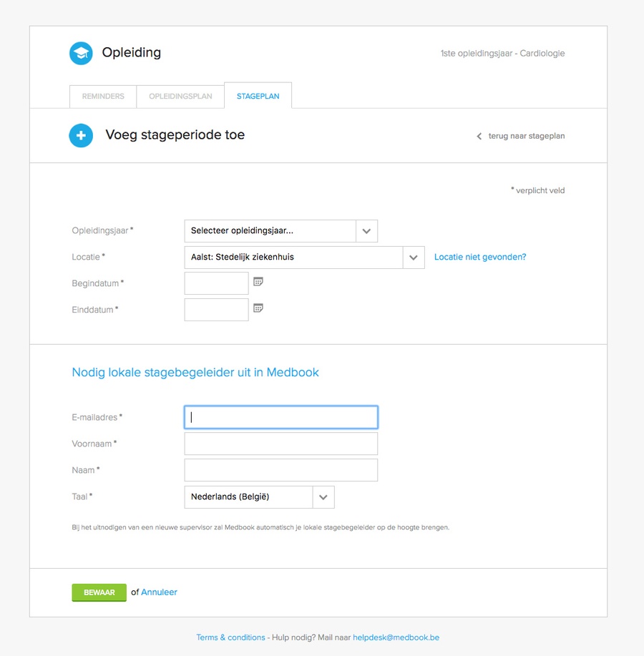
Task: Click the green Bewaar button
Action: coord(99,592)
